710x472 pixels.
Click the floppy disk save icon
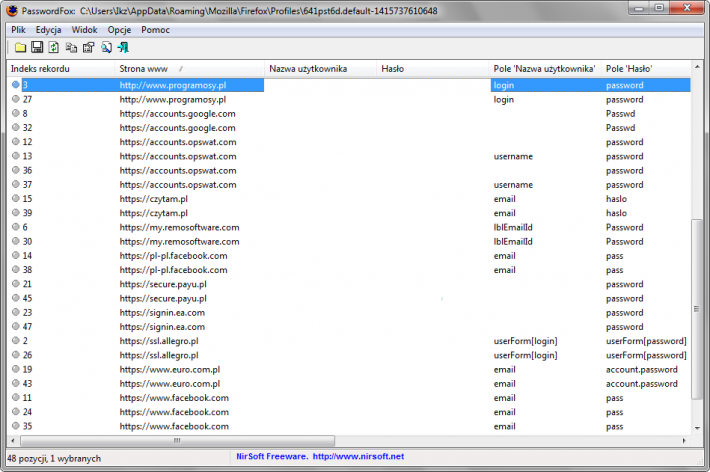(x=37, y=47)
